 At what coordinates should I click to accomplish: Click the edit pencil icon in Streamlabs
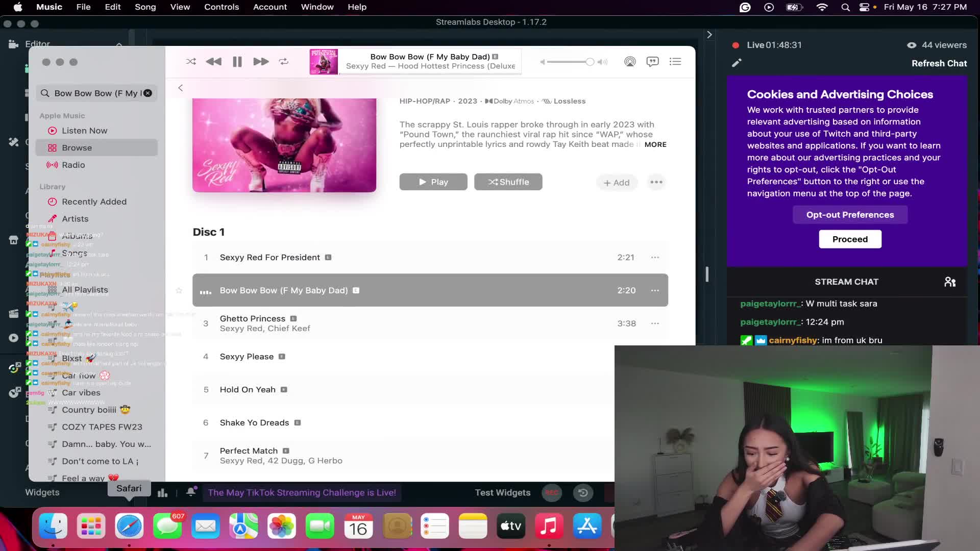(x=737, y=63)
